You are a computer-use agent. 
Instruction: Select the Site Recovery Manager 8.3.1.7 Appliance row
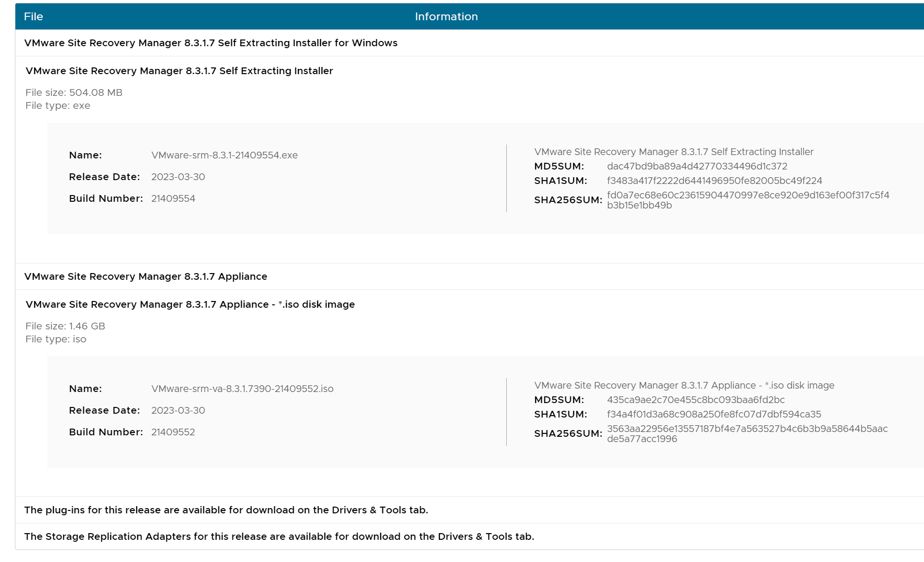[145, 276]
